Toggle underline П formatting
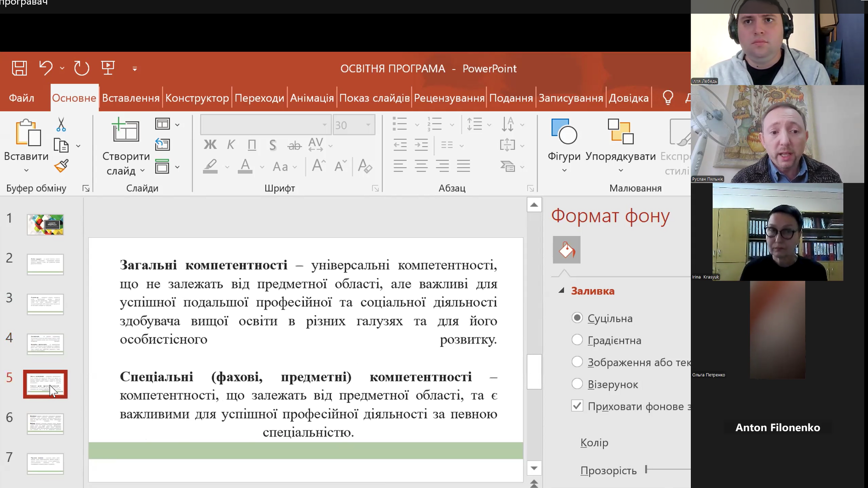 (x=252, y=145)
